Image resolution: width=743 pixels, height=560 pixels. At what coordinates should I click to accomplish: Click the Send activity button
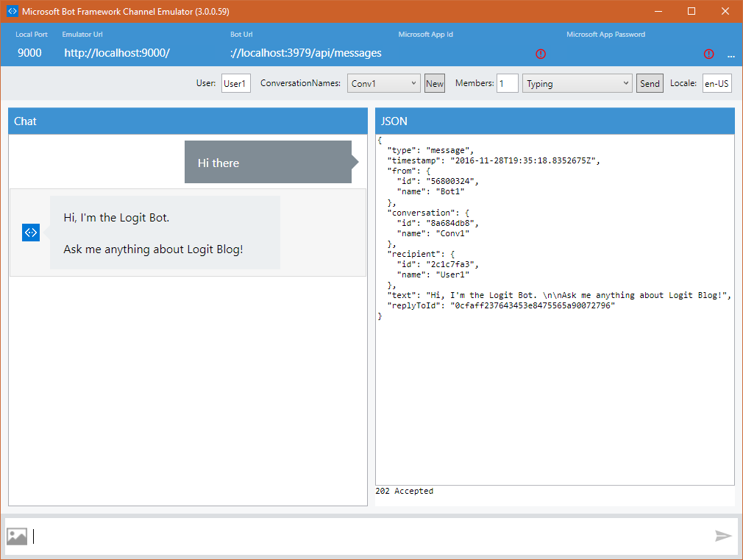650,83
